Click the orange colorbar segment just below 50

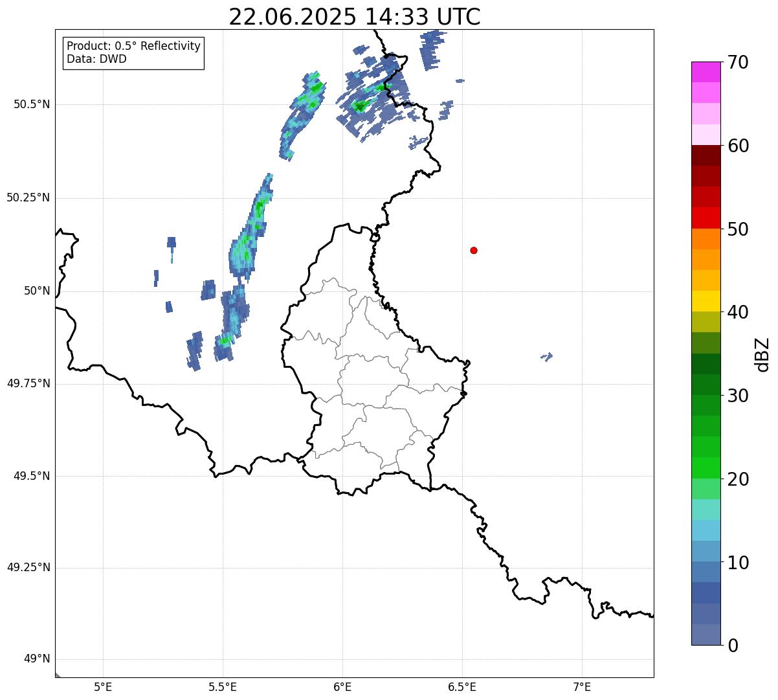point(706,239)
